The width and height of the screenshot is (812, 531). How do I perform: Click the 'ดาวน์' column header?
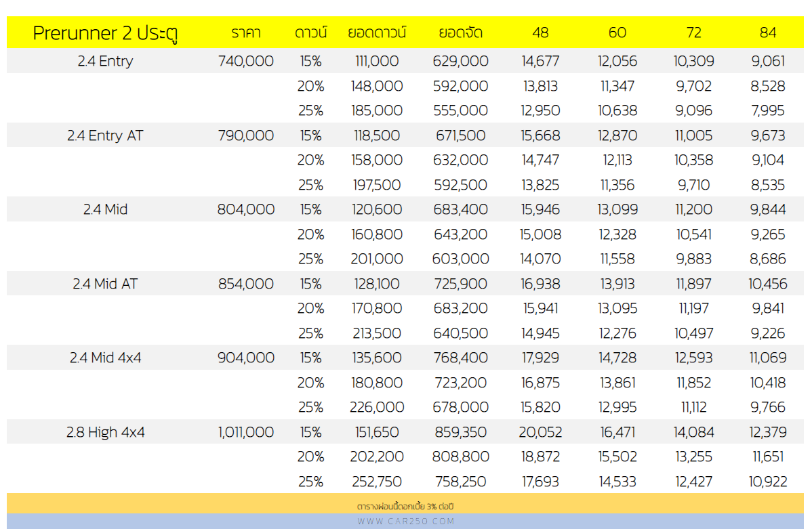click(310, 33)
